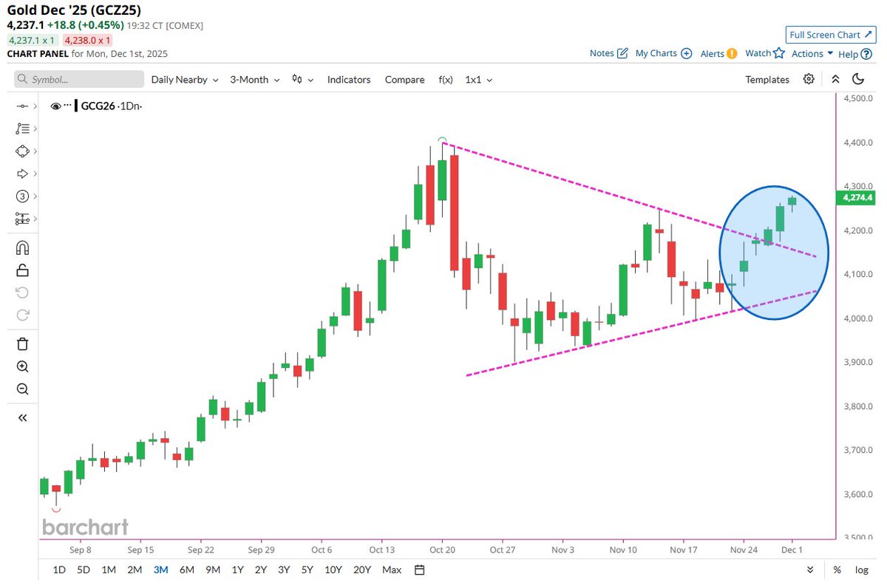Select the 1M time range
The width and height of the screenshot is (887, 588).
pyautogui.click(x=109, y=570)
